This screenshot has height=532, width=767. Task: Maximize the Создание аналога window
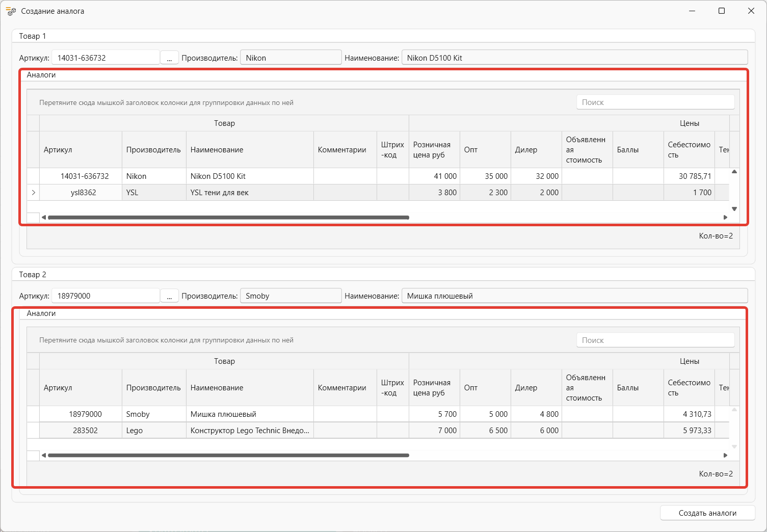point(722,11)
